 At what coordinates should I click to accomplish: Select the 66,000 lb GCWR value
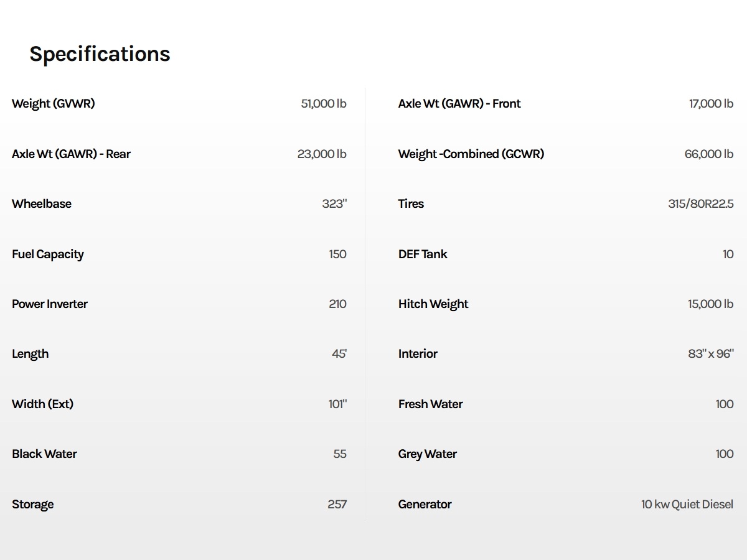pyautogui.click(x=709, y=154)
